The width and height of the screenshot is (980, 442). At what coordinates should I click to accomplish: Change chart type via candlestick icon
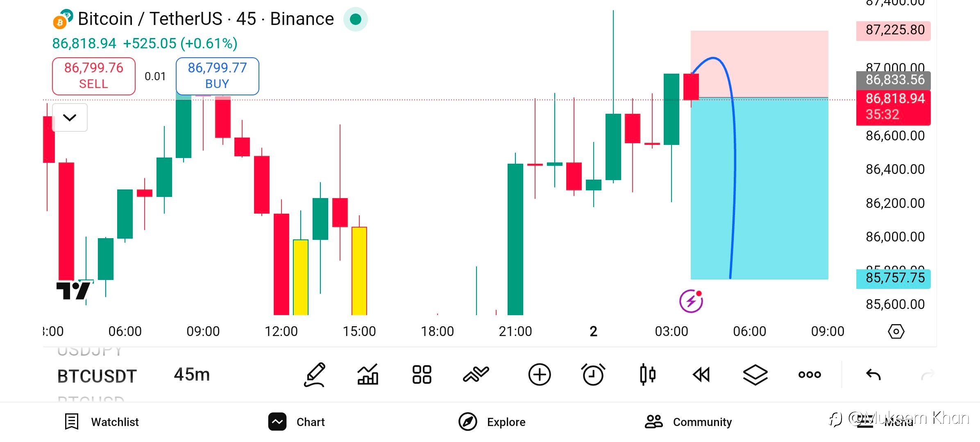(647, 374)
